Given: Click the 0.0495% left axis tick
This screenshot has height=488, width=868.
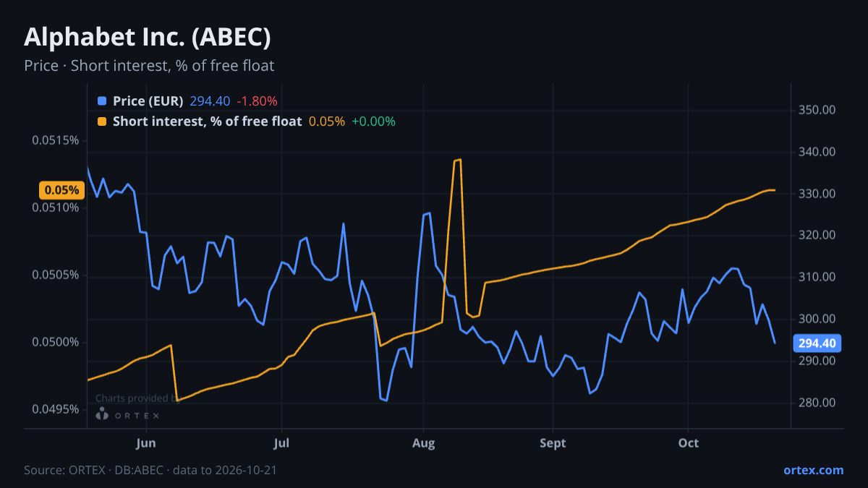Looking at the screenshot, I should 55,409.
